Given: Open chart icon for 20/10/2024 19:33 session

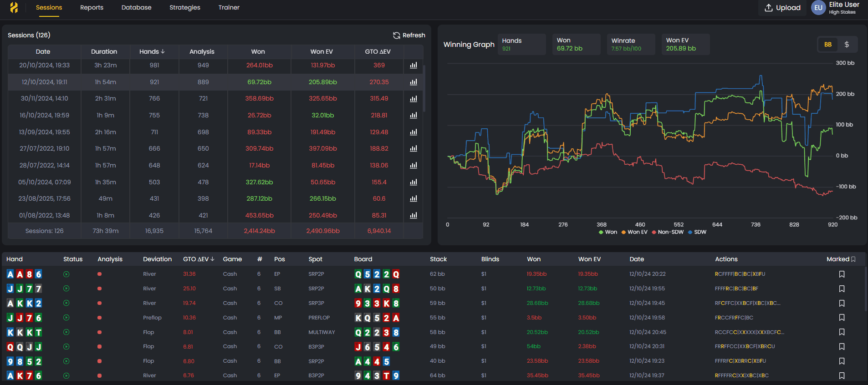Looking at the screenshot, I should click(x=414, y=65).
